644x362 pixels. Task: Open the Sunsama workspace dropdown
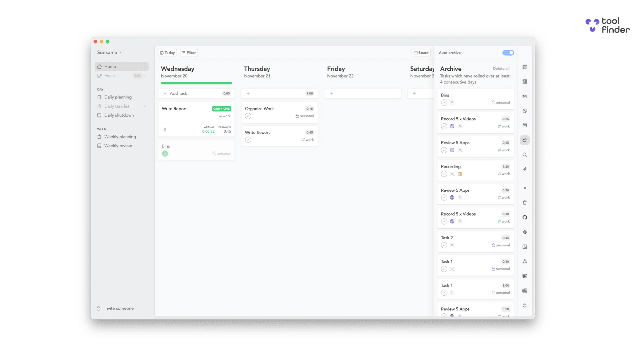click(x=109, y=53)
